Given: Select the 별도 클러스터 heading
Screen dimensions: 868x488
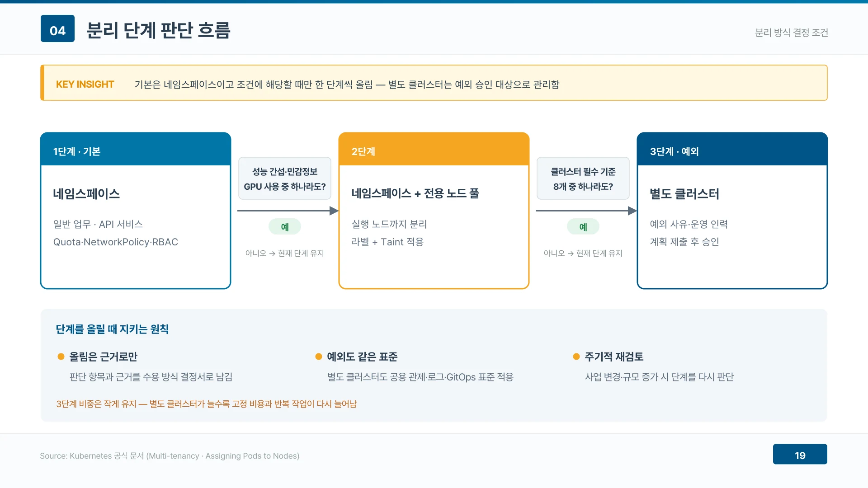Looking at the screenshot, I should (684, 194).
